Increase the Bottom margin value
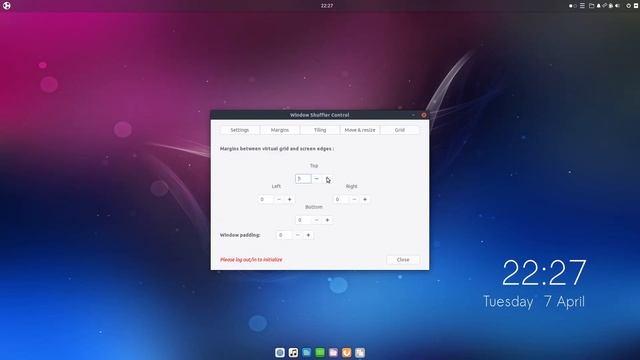Screen dimensions: 640x360 pos(327,220)
